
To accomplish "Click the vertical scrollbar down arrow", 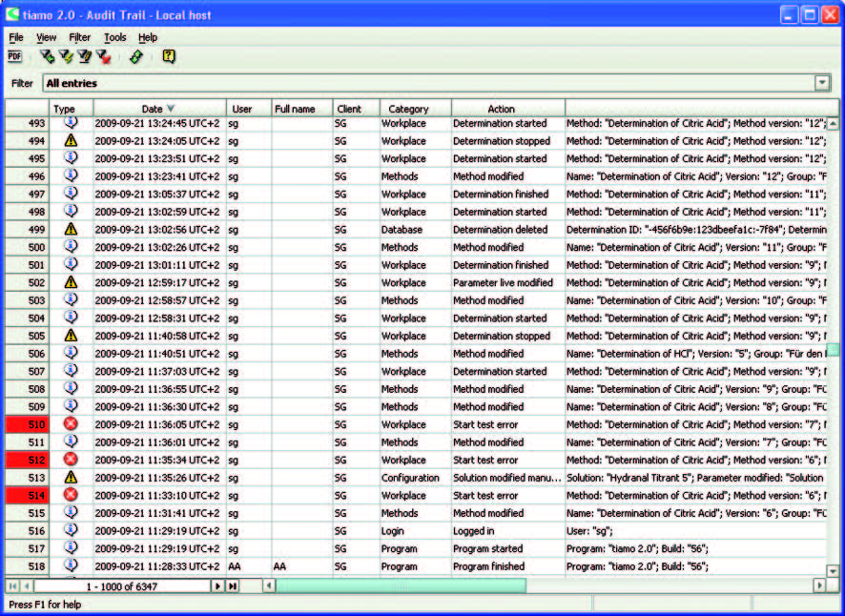I will coord(833,570).
